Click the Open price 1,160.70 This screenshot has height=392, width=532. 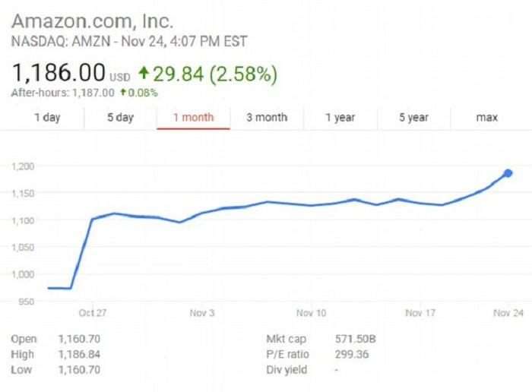pyautogui.click(x=79, y=339)
